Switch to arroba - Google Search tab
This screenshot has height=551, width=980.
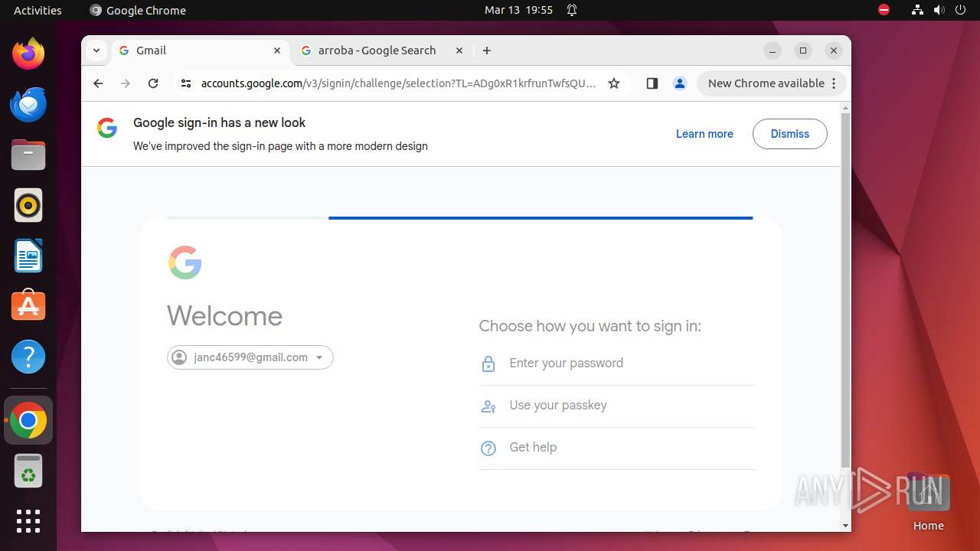pyautogui.click(x=383, y=51)
